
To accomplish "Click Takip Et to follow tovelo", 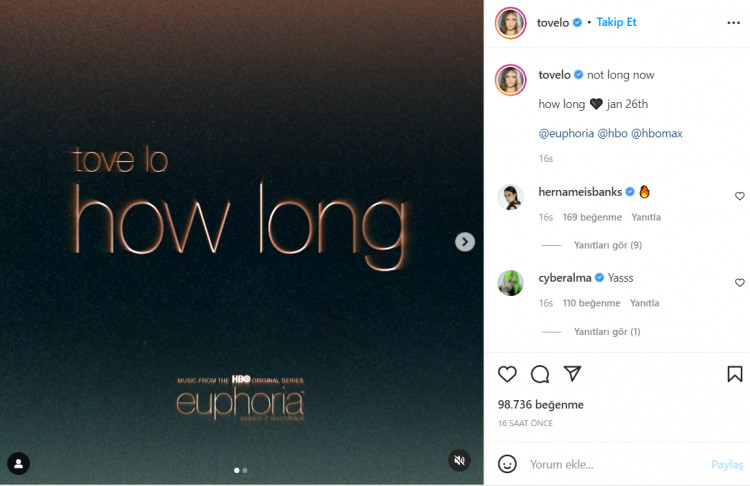I will (616, 22).
